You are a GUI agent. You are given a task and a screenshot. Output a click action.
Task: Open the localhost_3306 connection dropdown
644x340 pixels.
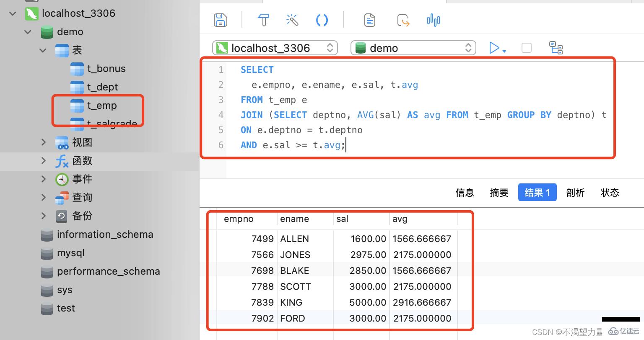click(275, 48)
